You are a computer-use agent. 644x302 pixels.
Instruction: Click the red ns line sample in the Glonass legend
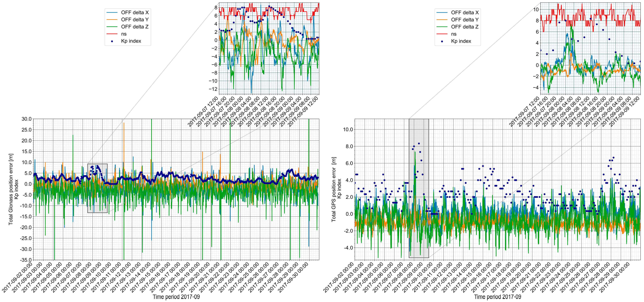(x=112, y=34)
